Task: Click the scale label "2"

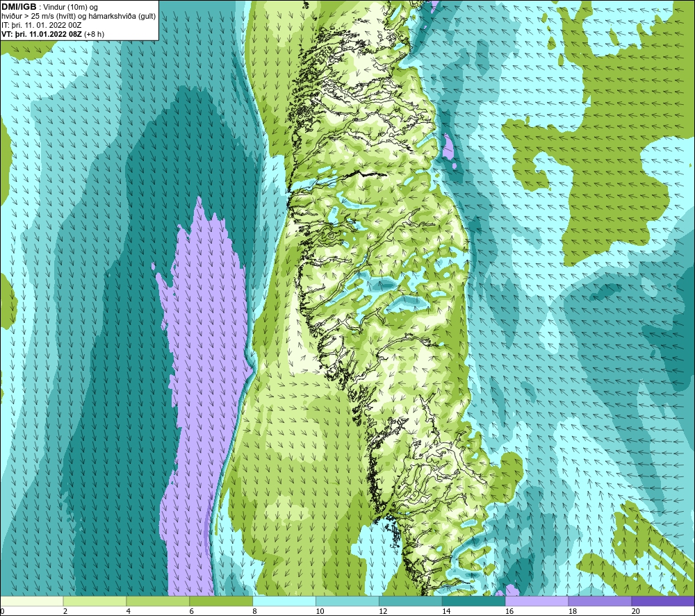Action: coord(65,611)
